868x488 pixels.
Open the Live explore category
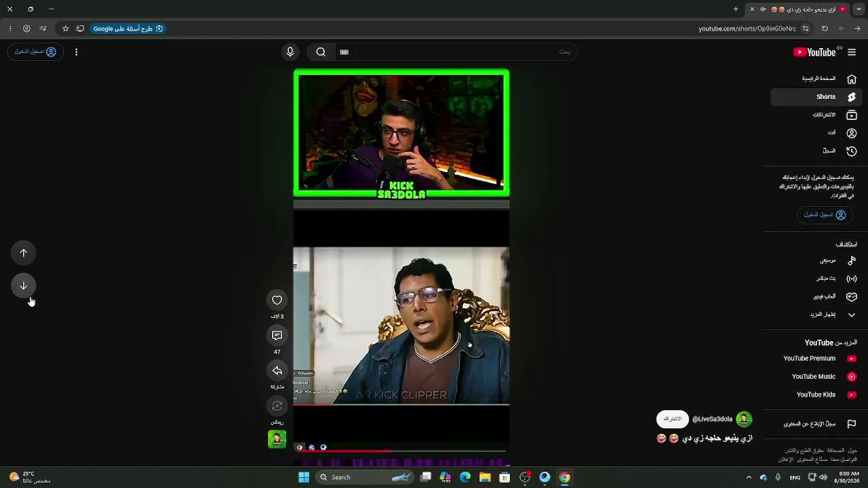tap(816, 279)
